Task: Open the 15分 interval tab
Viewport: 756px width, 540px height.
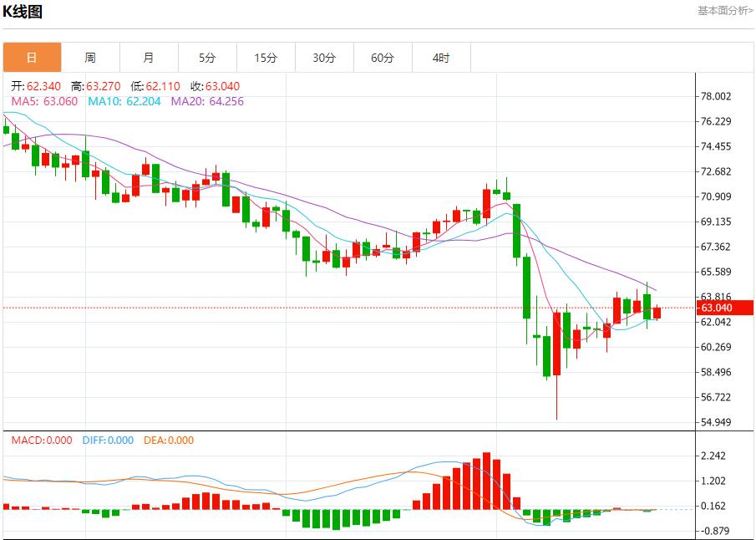Action: click(x=266, y=58)
